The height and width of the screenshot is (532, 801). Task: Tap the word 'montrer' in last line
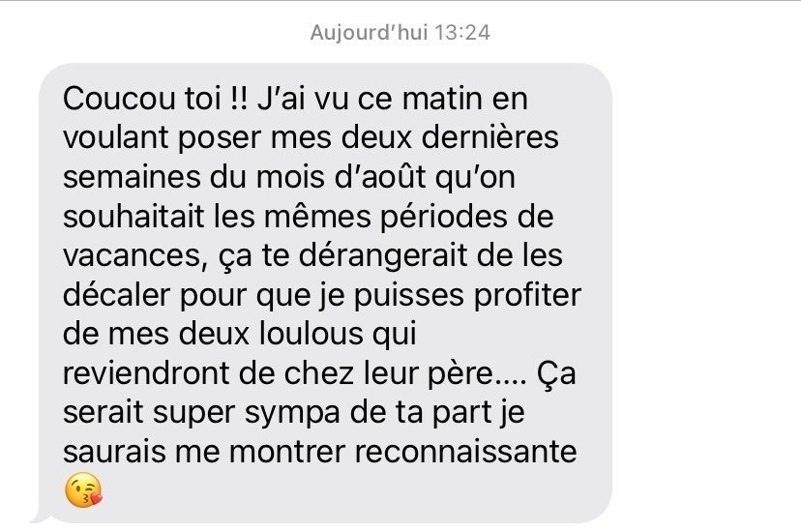pos(287,453)
